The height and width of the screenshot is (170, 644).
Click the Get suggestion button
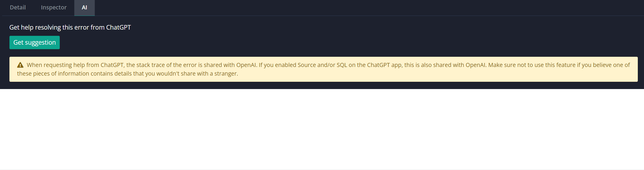click(x=34, y=42)
